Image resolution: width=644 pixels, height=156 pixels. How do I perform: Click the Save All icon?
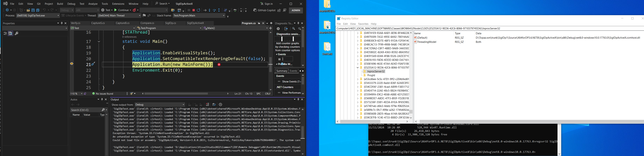[x=38, y=10]
